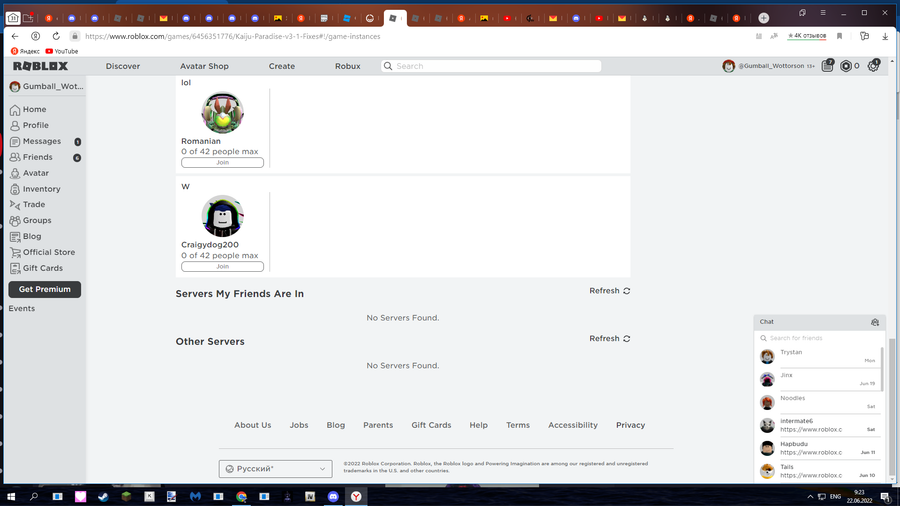
Task: Open the Robux balance icon
Action: click(845, 66)
